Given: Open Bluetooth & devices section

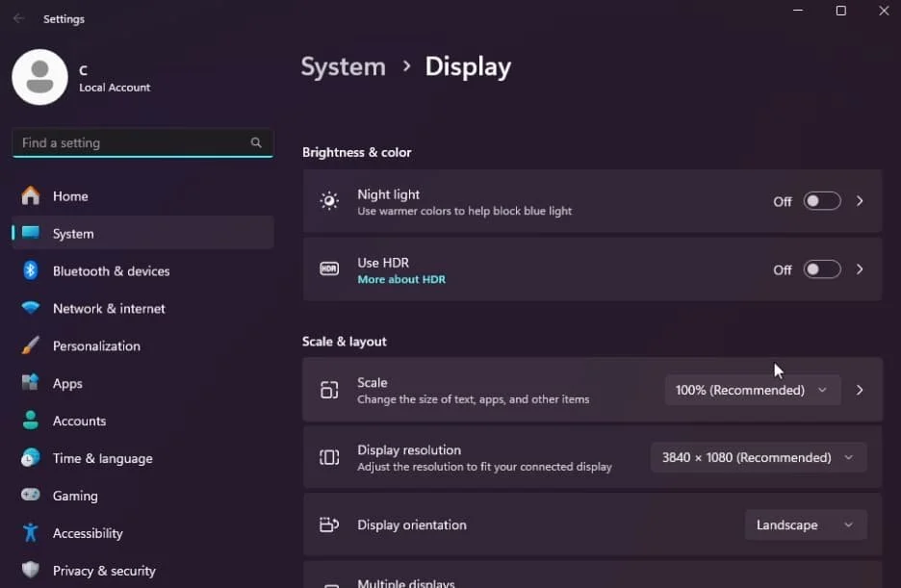Looking at the screenshot, I should (142, 270).
